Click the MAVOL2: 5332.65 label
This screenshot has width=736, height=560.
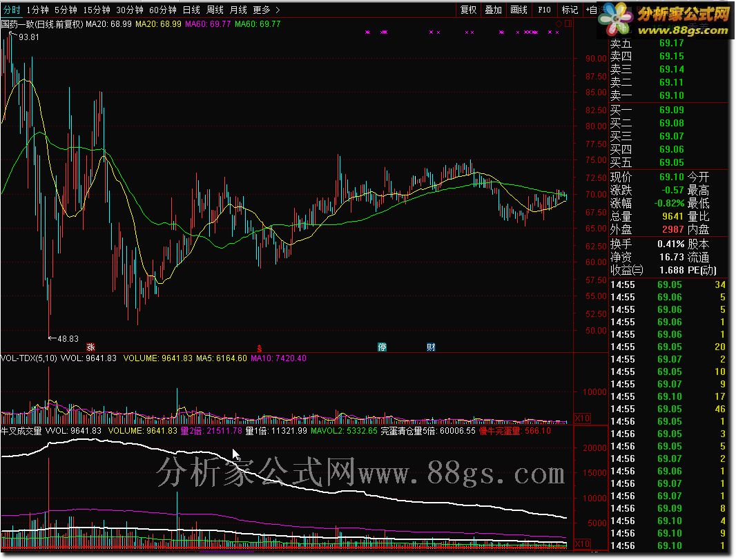(344, 430)
